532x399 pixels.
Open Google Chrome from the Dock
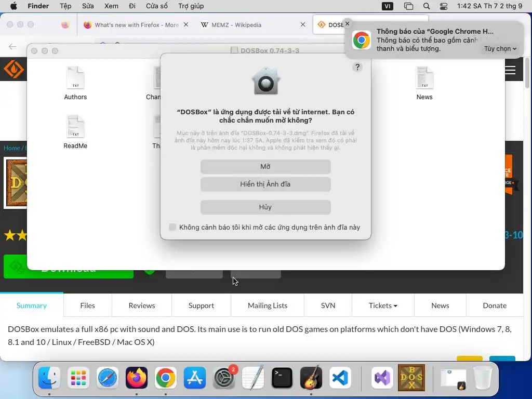click(166, 378)
